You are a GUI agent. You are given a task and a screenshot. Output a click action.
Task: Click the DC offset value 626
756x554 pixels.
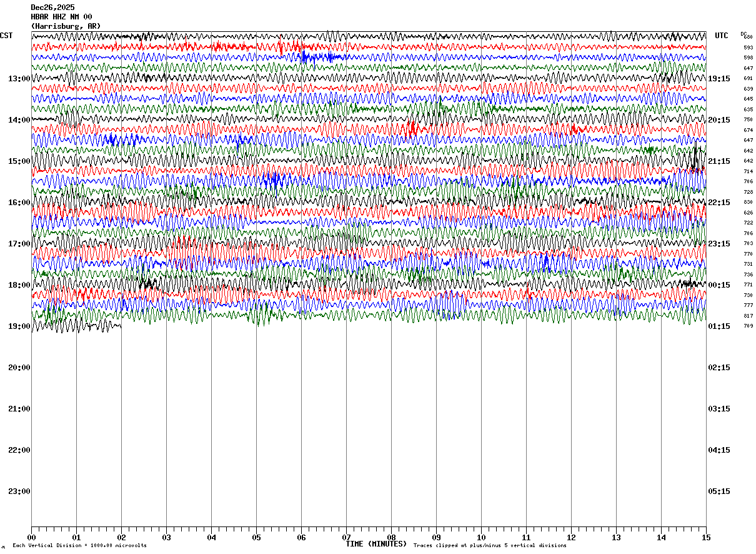click(748, 213)
